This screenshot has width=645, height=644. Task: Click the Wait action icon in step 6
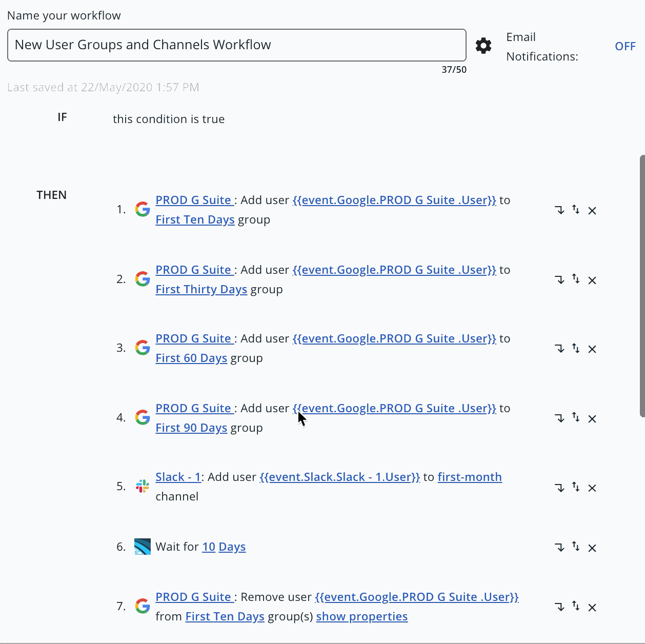pos(143,547)
